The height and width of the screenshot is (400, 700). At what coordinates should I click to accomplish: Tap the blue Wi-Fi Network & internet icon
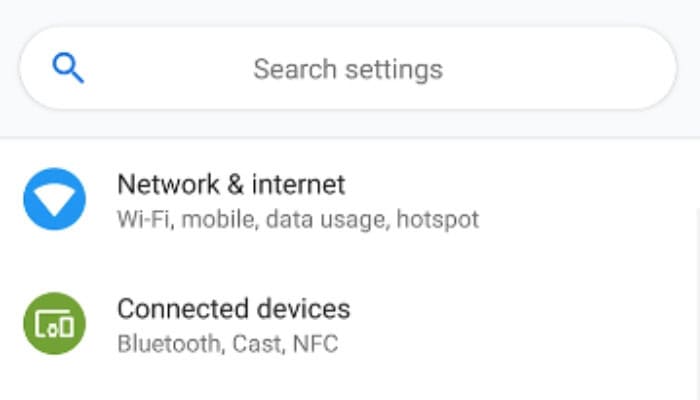coord(54,199)
